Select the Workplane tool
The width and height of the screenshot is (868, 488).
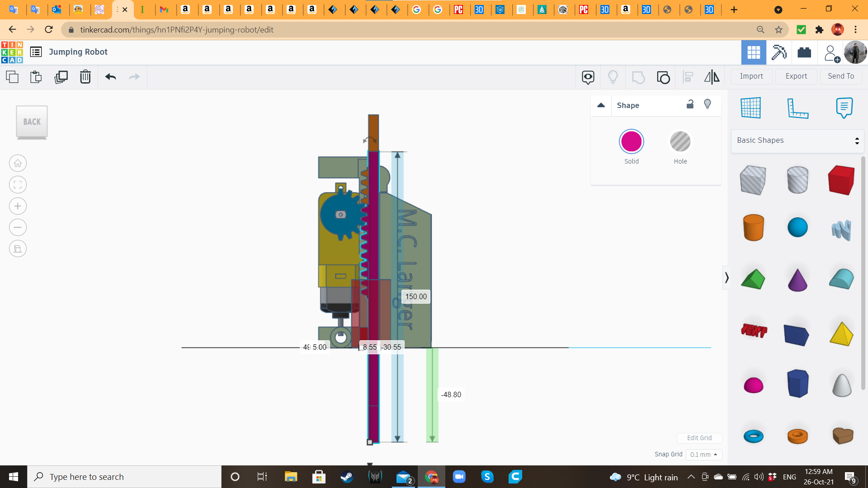751,108
